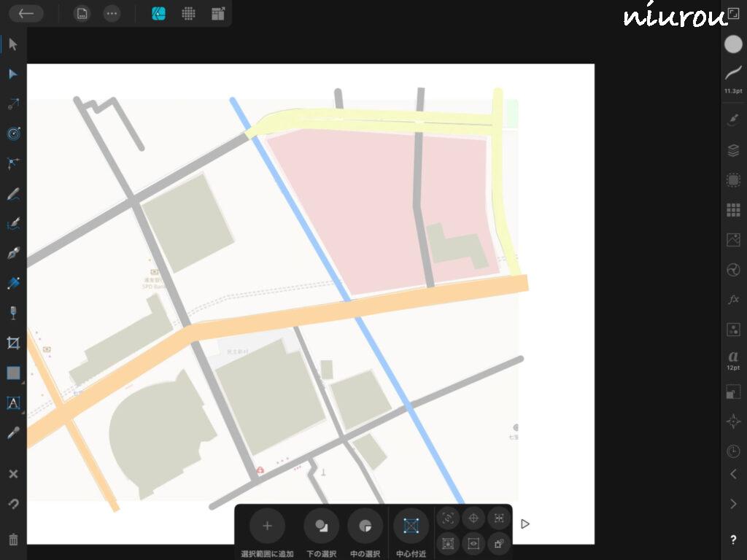Expand the context toolbar play arrow
Image resolution: width=747 pixels, height=560 pixels.
point(525,524)
